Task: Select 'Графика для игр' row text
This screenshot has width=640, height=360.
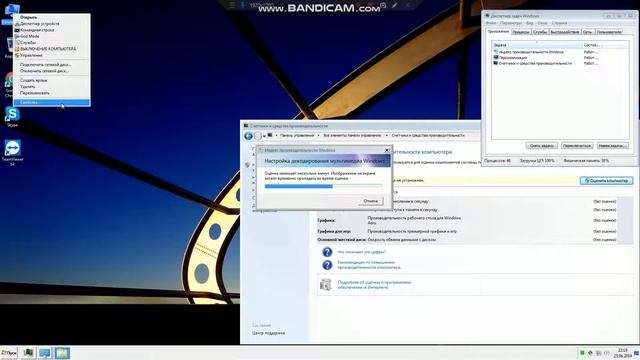Action: 334,231
